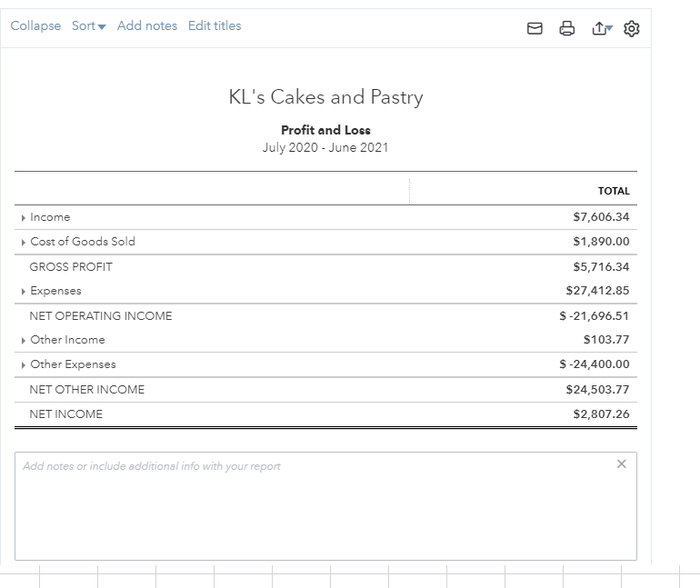Viewport: 700px width, 588px height.
Task: Click the Add notes link
Action: coord(147,26)
